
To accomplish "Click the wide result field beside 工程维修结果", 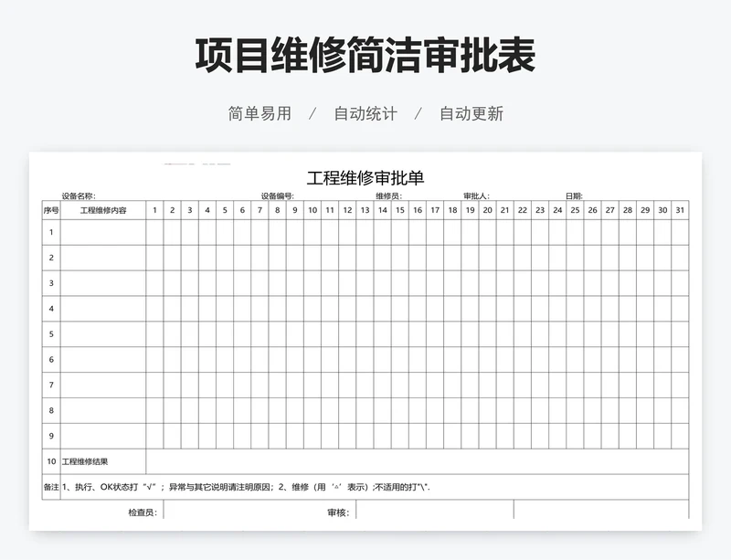I will (x=418, y=461).
